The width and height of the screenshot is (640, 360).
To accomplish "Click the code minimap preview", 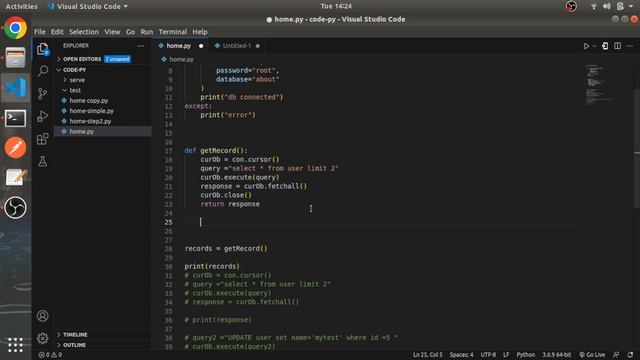I will point(599,85).
